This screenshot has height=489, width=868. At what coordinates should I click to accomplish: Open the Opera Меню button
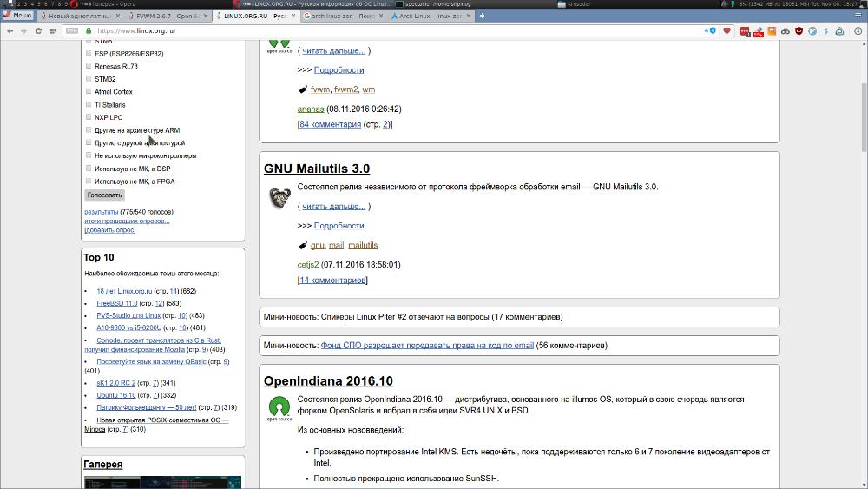click(17, 16)
